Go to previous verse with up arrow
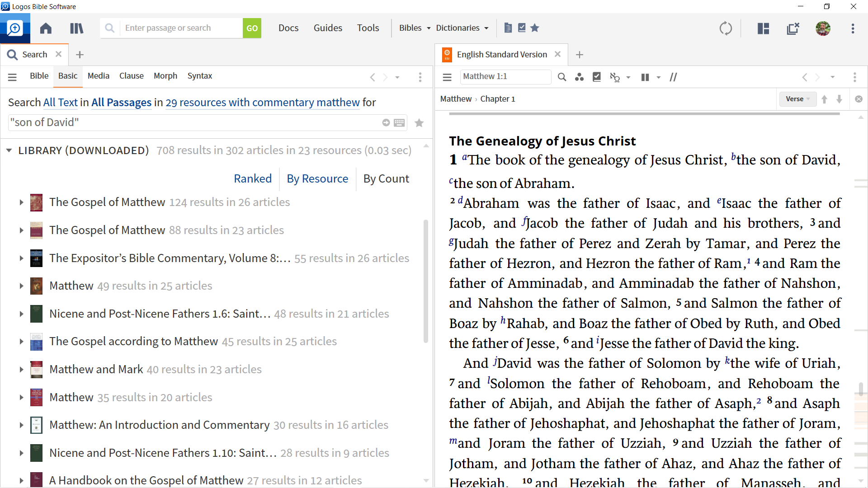Screen dimensions: 868x488 [824, 99]
